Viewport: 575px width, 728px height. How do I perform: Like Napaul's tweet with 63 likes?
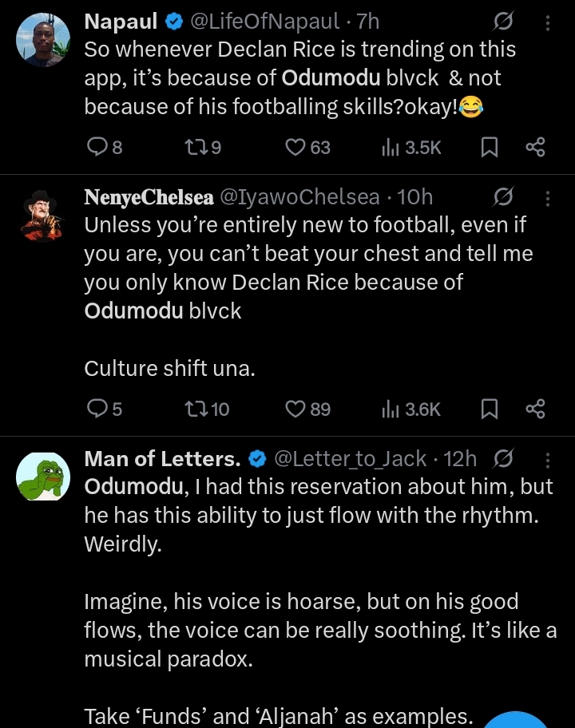click(x=296, y=147)
